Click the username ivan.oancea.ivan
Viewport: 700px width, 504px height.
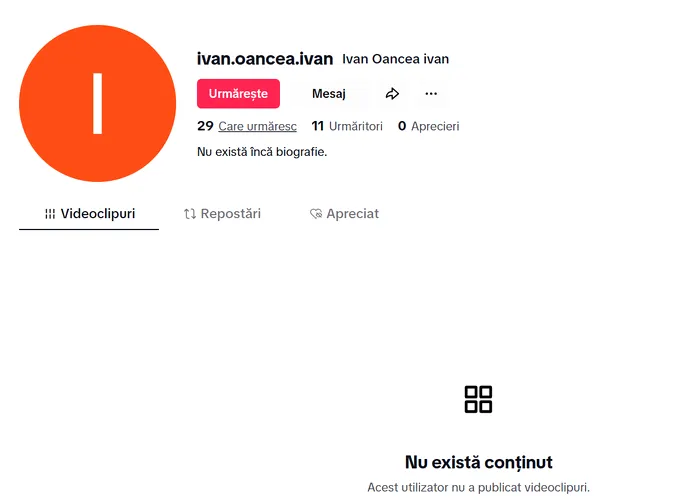pos(265,58)
